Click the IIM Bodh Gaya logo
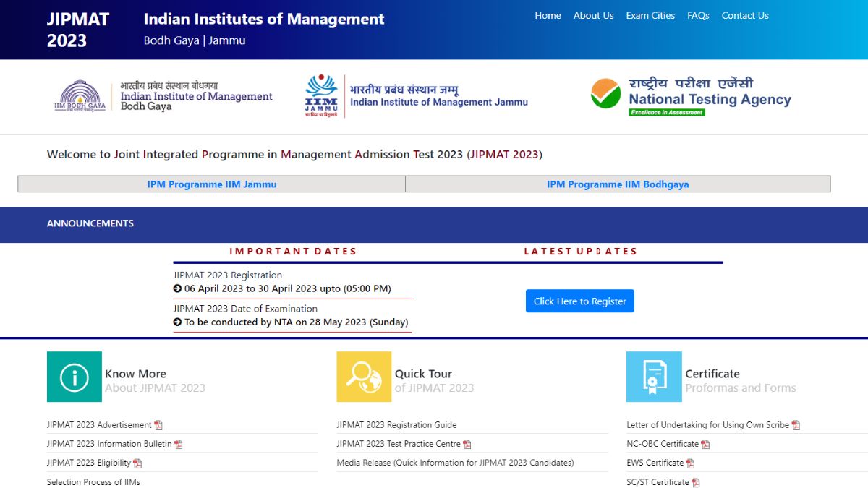Screen dimensions: 868x488 point(163,96)
